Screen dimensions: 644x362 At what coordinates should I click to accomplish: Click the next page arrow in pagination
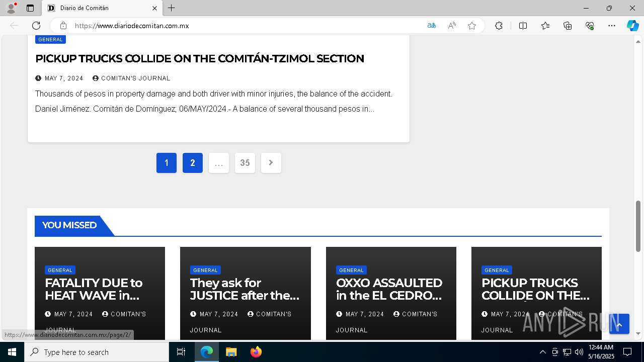click(x=271, y=163)
